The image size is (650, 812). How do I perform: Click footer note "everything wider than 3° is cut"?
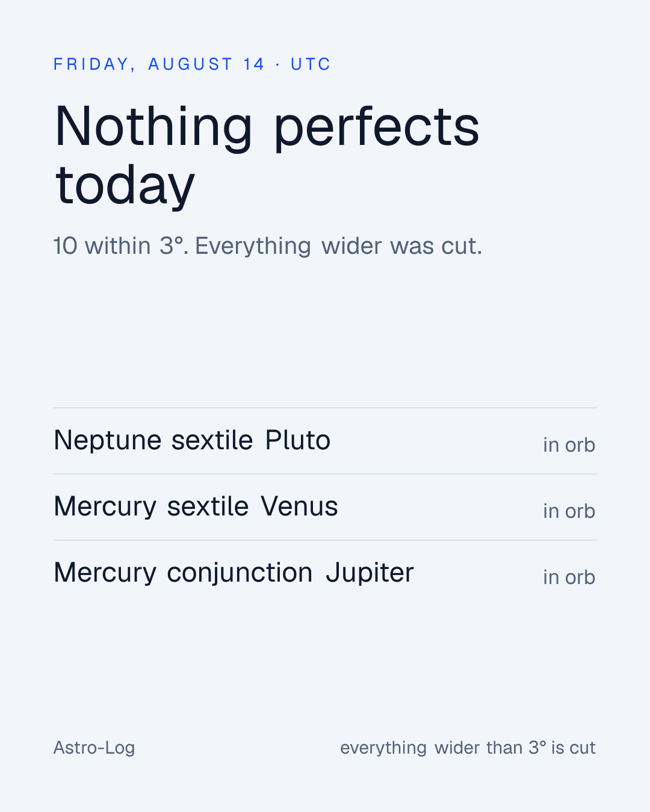[x=468, y=748]
